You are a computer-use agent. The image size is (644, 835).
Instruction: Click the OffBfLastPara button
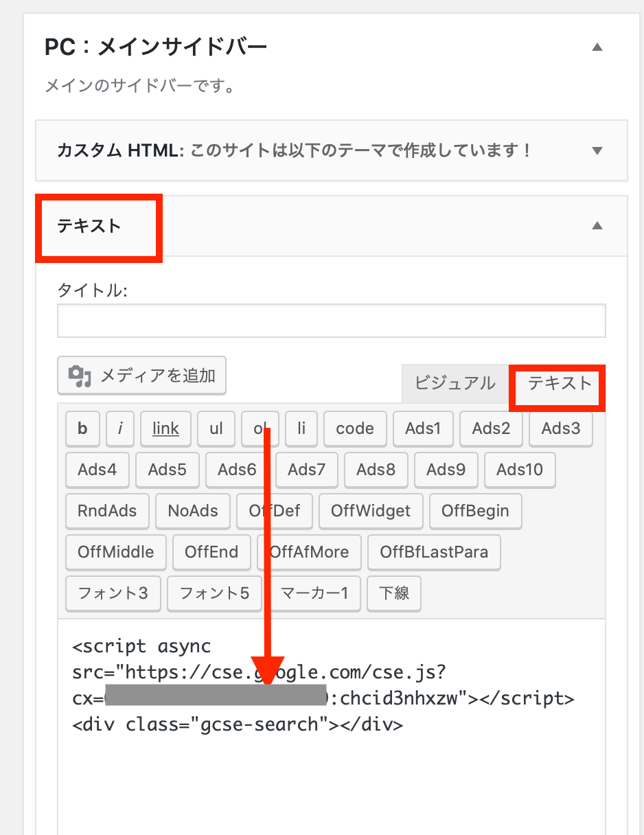pos(434,552)
